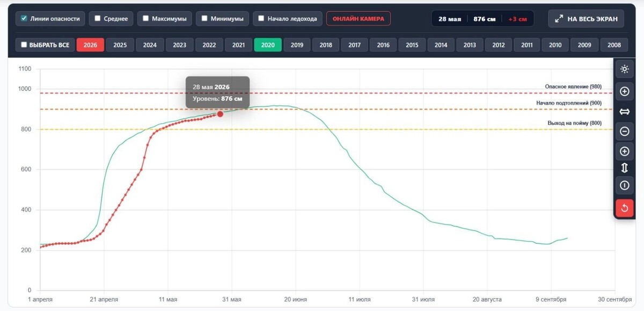Viewport: 644px width, 311px height.
Task: Select the 2011 year button
Action: 527,45
